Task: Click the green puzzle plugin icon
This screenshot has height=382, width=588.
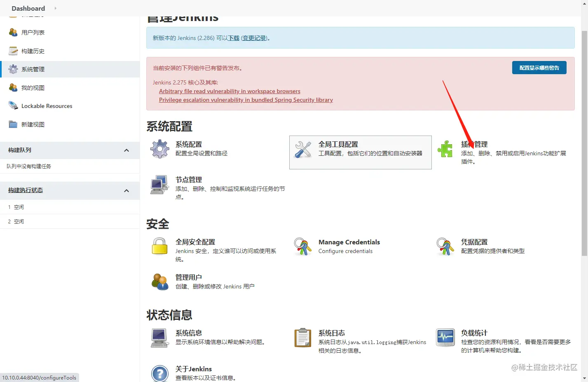Action: coord(445,149)
